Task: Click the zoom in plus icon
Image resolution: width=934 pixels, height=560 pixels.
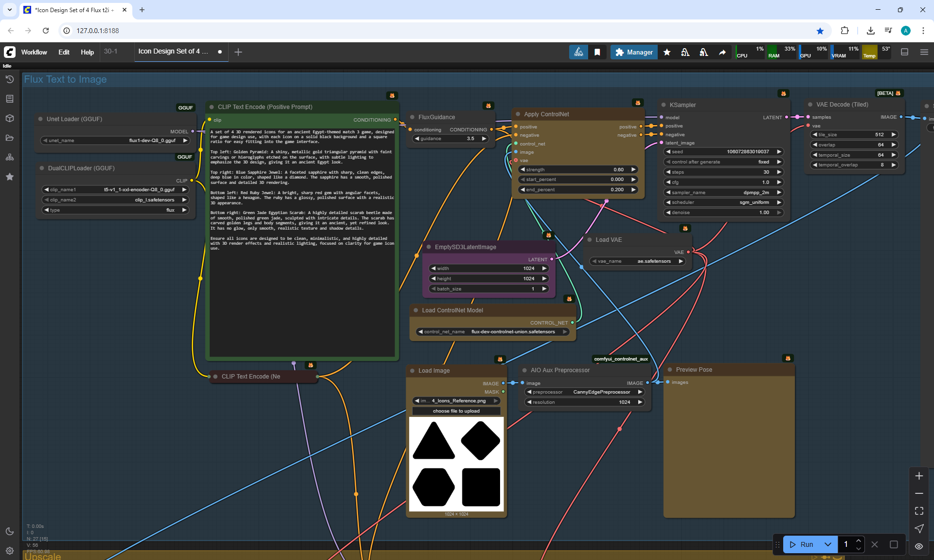Action: pos(918,476)
